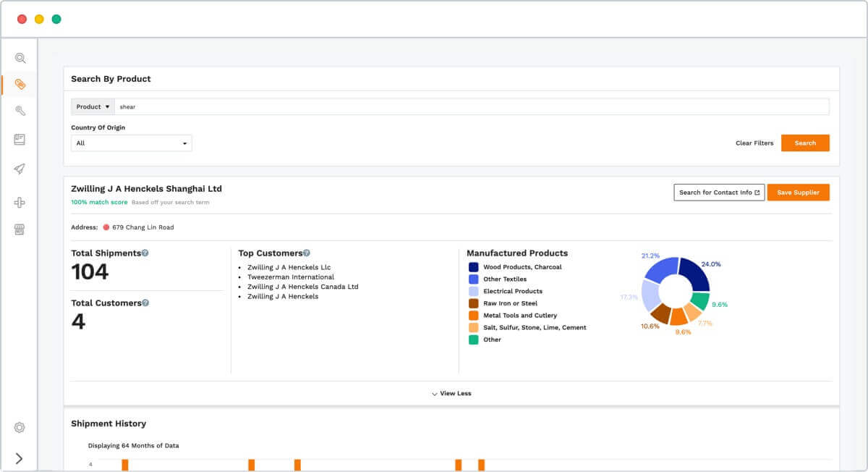Click the Other Textiles legend swatch
Image resolution: width=868 pixels, height=472 pixels.
[474, 279]
